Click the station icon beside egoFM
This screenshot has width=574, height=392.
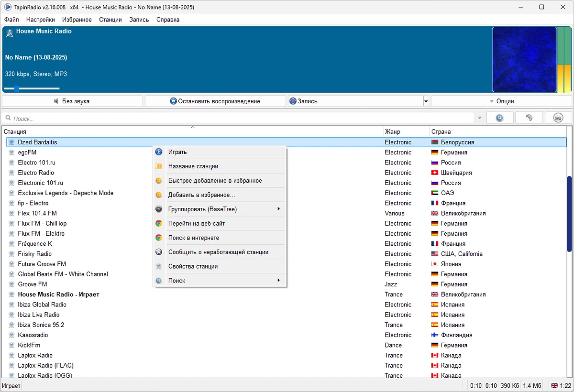12,152
